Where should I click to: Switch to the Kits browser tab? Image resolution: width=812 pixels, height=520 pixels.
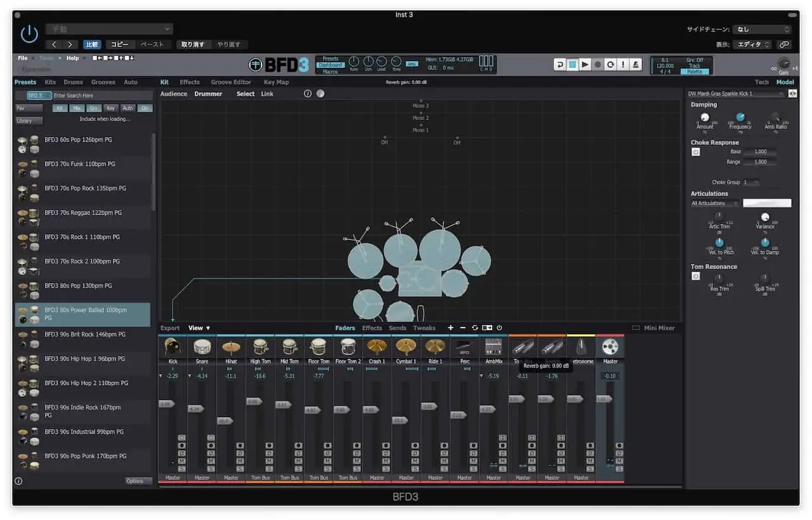point(50,82)
